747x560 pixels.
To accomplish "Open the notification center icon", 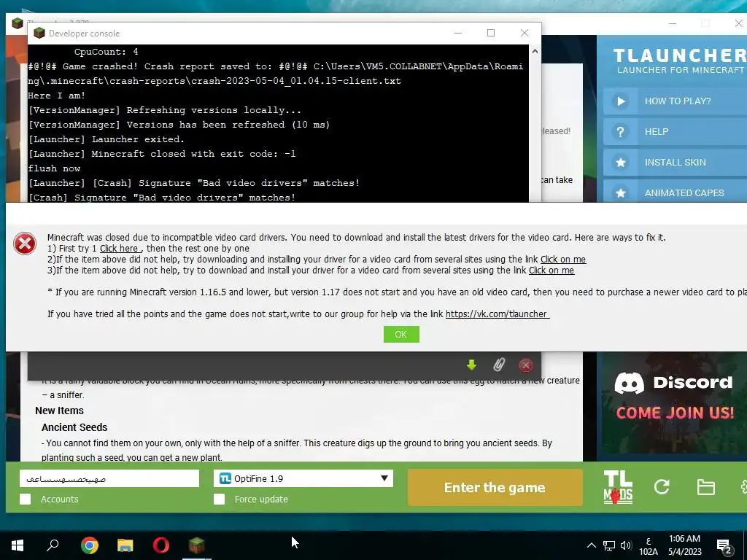I will coord(724,547).
